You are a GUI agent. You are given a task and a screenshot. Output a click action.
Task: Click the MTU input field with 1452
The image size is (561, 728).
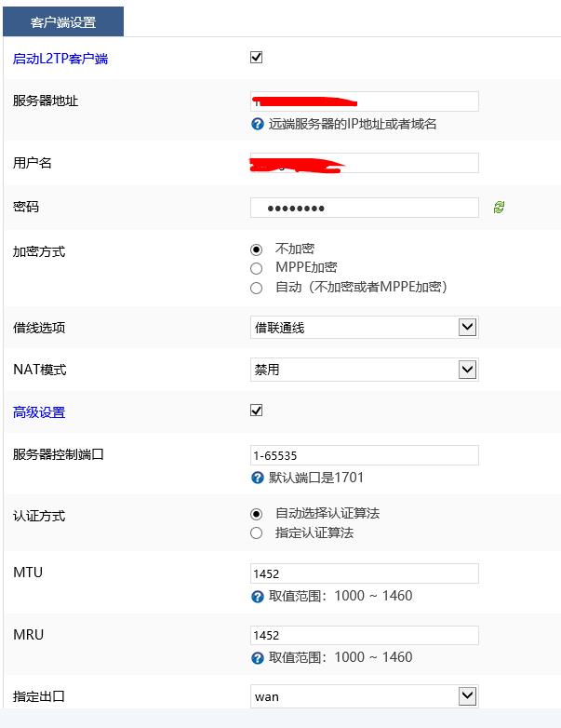point(365,573)
